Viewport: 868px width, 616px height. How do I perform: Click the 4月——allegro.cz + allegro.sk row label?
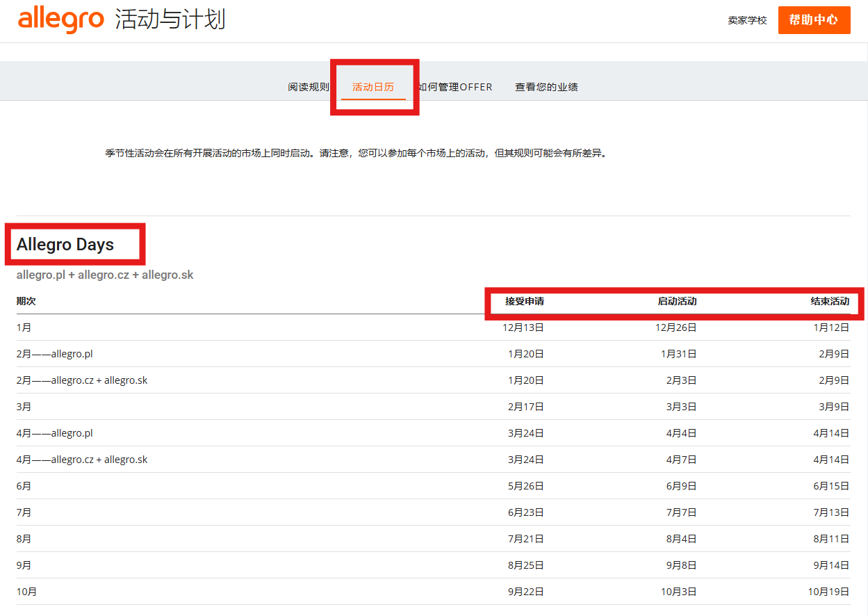pos(82,460)
